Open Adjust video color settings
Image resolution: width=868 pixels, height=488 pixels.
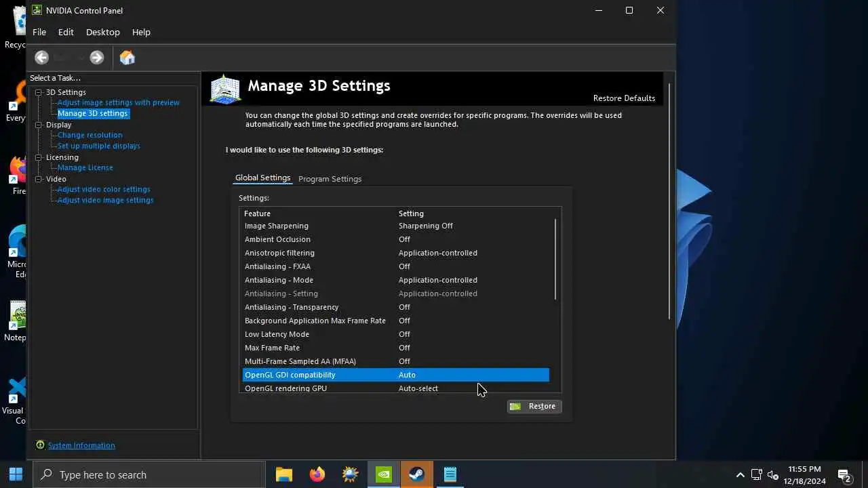(104, 189)
